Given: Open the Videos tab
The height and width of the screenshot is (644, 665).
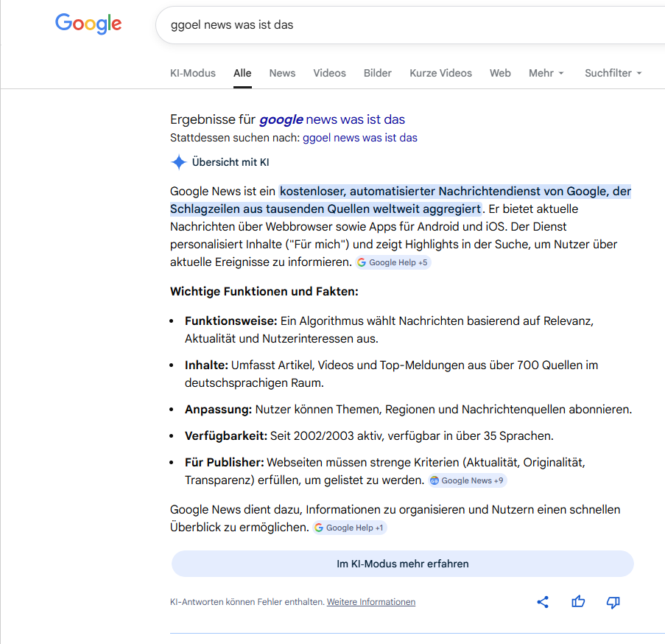Looking at the screenshot, I should coord(329,73).
